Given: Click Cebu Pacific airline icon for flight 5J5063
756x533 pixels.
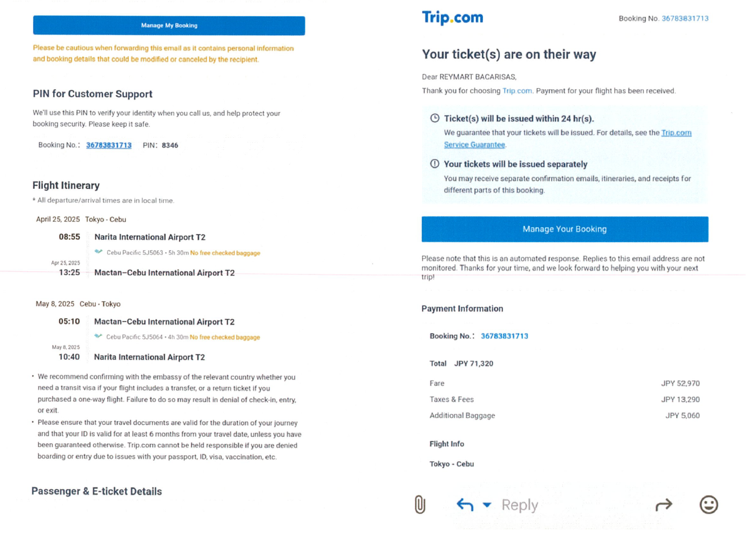Looking at the screenshot, I should click(99, 253).
